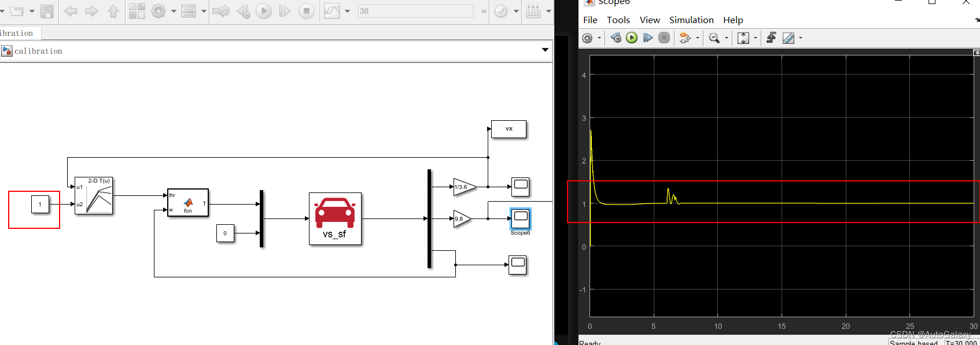
Task: Open the View menu in Scope6
Action: (x=650, y=20)
